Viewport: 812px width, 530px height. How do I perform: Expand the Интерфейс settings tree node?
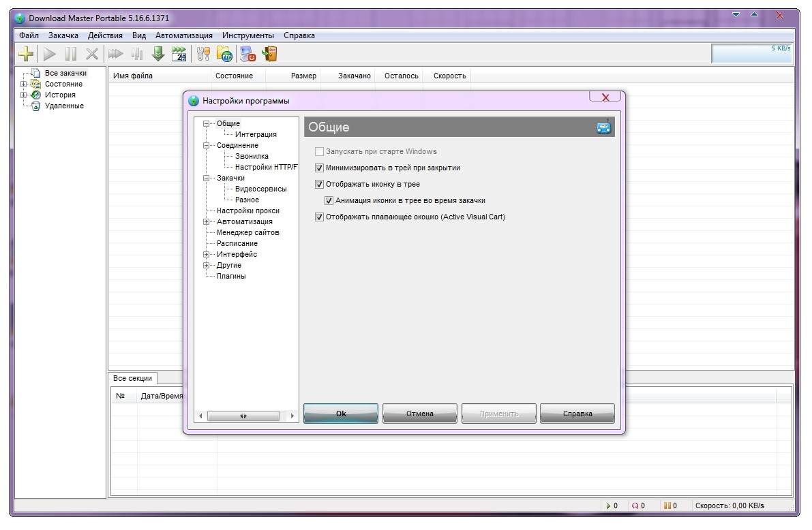coord(206,254)
